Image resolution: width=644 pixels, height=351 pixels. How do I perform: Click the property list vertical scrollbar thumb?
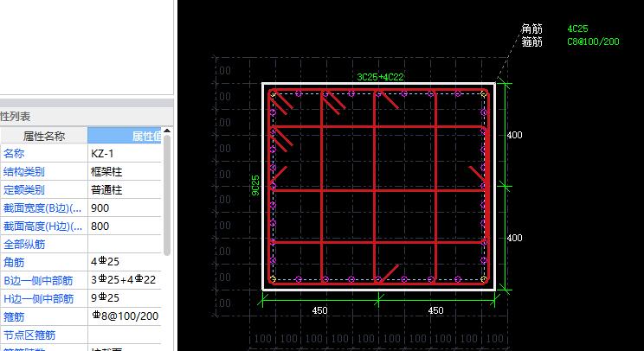pos(167,195)
